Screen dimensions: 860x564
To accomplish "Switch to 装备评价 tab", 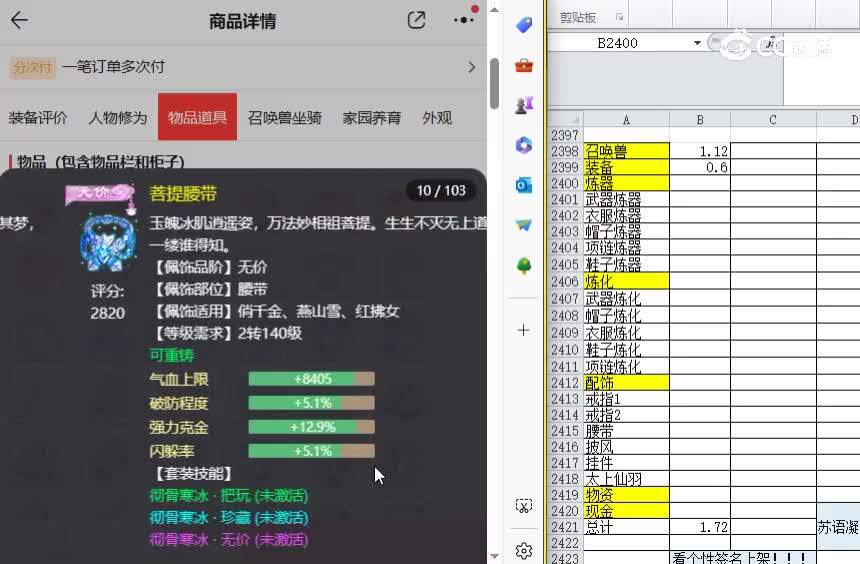I will (x=38, y=117).
